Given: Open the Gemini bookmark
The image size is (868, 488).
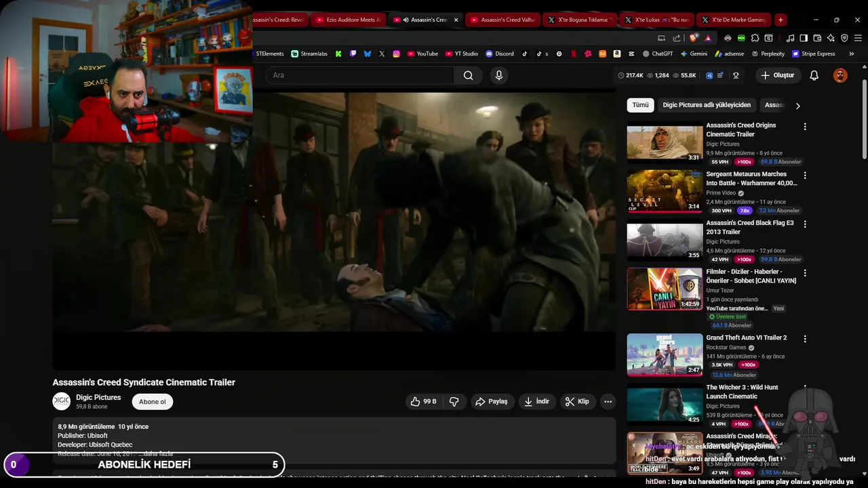Looking at the screenshot, I should point(694,54).
